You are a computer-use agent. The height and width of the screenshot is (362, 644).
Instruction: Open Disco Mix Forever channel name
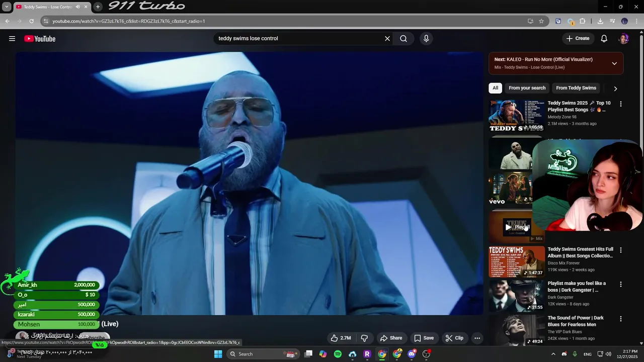tap(563, 263)
